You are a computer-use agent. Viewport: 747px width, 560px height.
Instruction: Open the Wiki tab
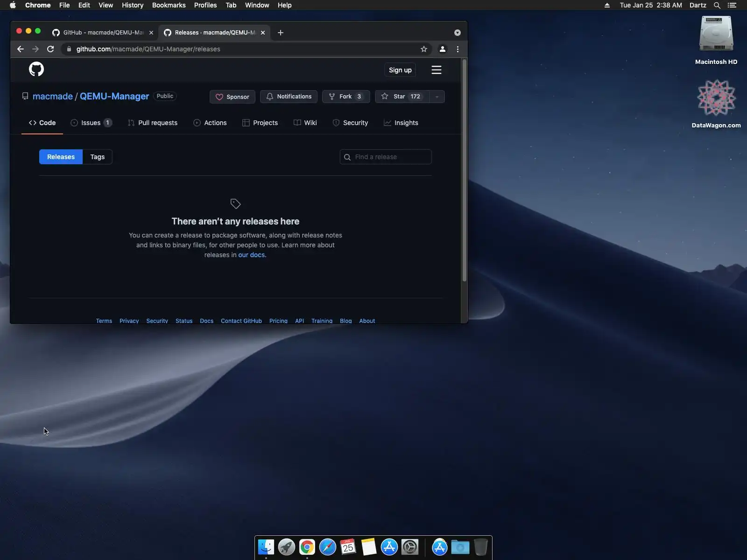(305, 123)
